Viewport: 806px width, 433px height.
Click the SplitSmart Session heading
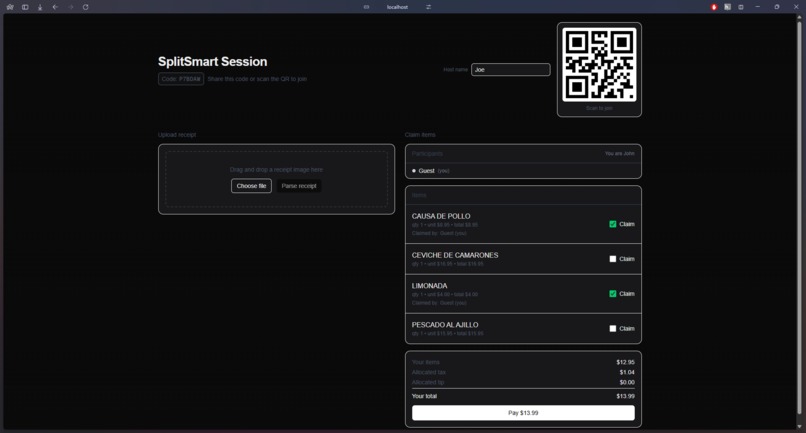212,62
